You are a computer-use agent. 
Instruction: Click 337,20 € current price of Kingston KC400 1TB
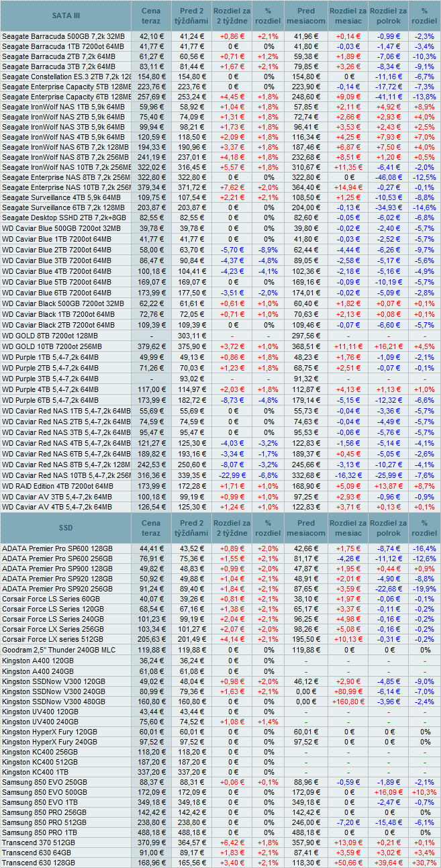152,772
